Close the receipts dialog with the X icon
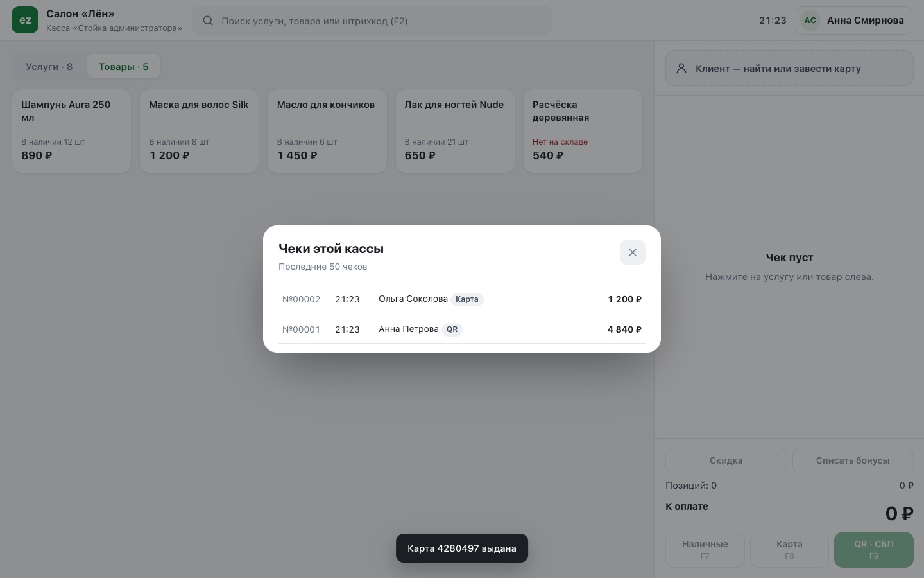924x578 pixels. pyautogui.click(x=632, y=252)
